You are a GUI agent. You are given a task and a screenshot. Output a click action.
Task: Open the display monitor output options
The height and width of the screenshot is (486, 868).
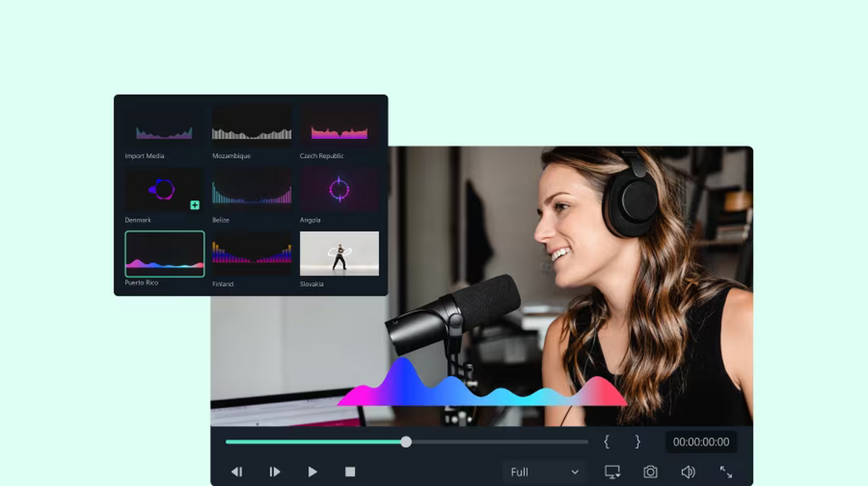(x=613, y=472)
